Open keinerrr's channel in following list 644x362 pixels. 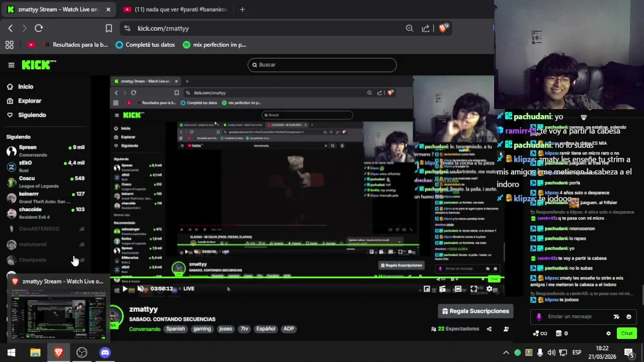coord(45,198)
